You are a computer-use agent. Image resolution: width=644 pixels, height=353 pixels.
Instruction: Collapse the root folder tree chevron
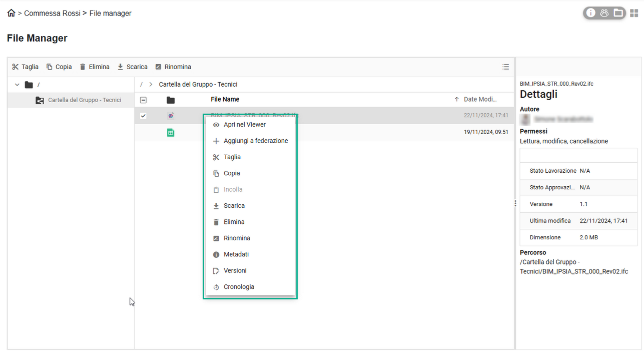coord(17,85)
